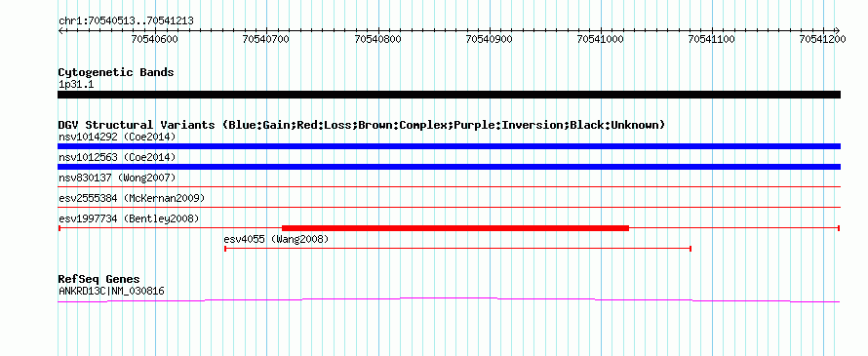Select the thin red line below esv2555384
The image size is (868, 356).
point(449,208)
